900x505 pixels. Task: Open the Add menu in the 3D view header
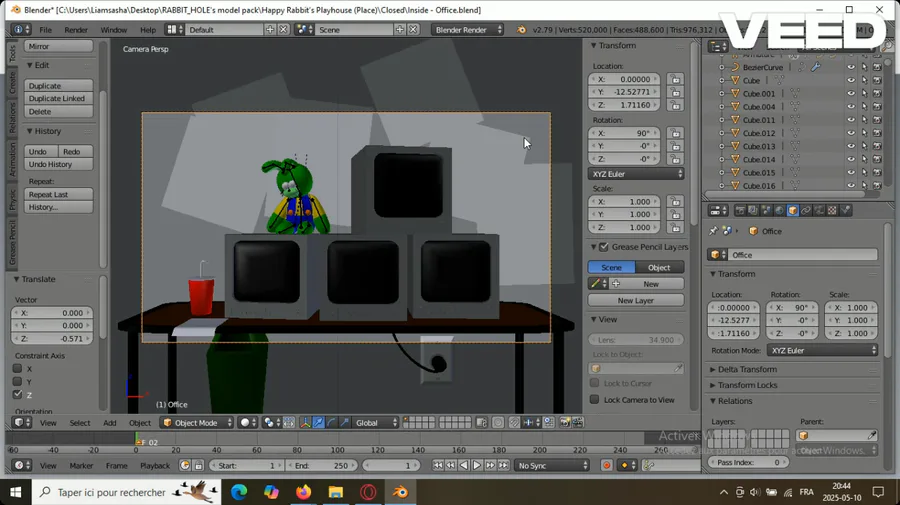tap(110, 423)
